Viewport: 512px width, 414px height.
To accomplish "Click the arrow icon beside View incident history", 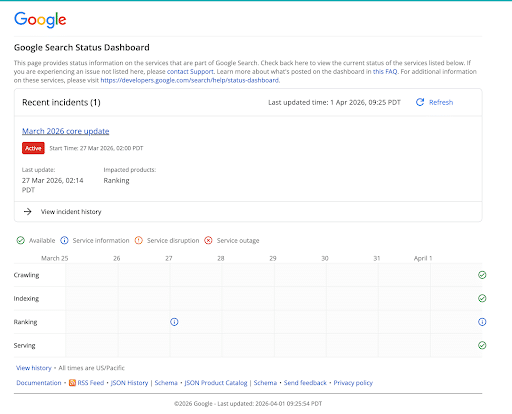I will pyautogui.click(x=28, y=212).
